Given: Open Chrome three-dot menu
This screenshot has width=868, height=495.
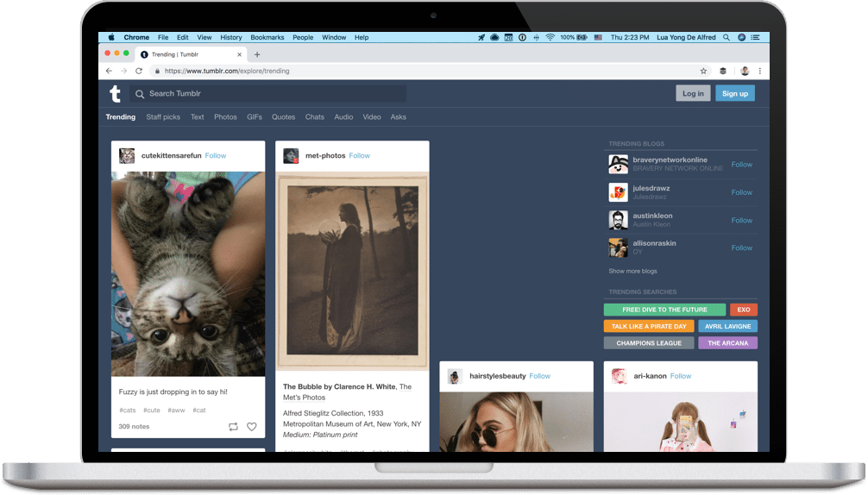Looking at the screenshot, I should pos(760,71).
